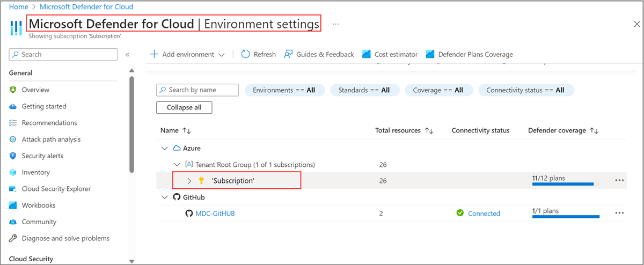This screenshot has height=265, width=644.
Task: Collapse the sidebar with double-chevron
Action: coord(128,55)
